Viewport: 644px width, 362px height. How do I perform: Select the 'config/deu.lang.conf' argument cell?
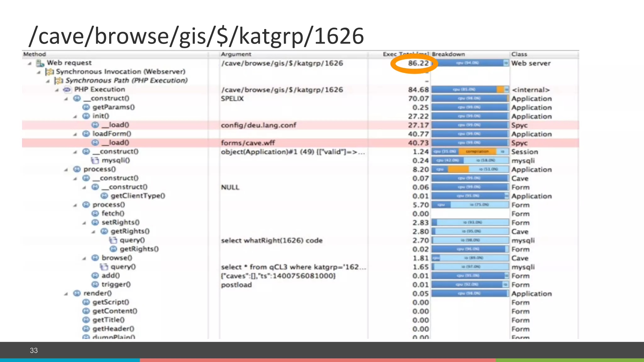[x=258, y=125]
